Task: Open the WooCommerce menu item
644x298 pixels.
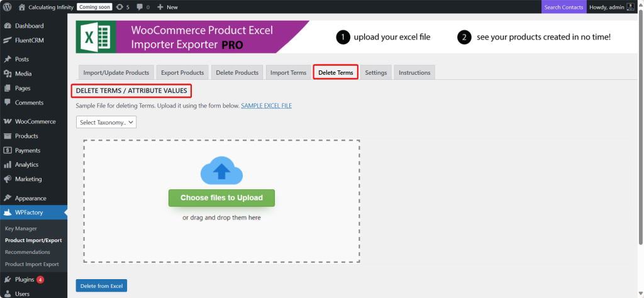Action: pyautogui.click(x=34, y=121)
